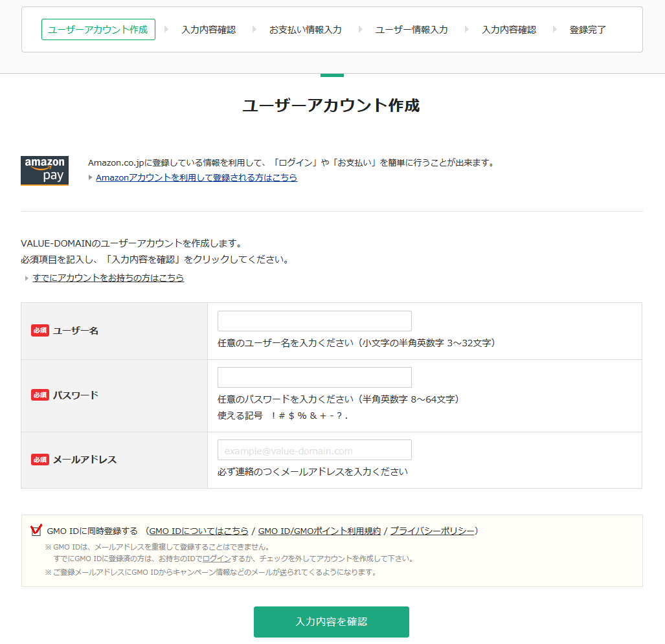The width and height of the screenshot is (665, 644).
Task: Focus the ユーザー名 input field
Action: click(x=314, y=321)
